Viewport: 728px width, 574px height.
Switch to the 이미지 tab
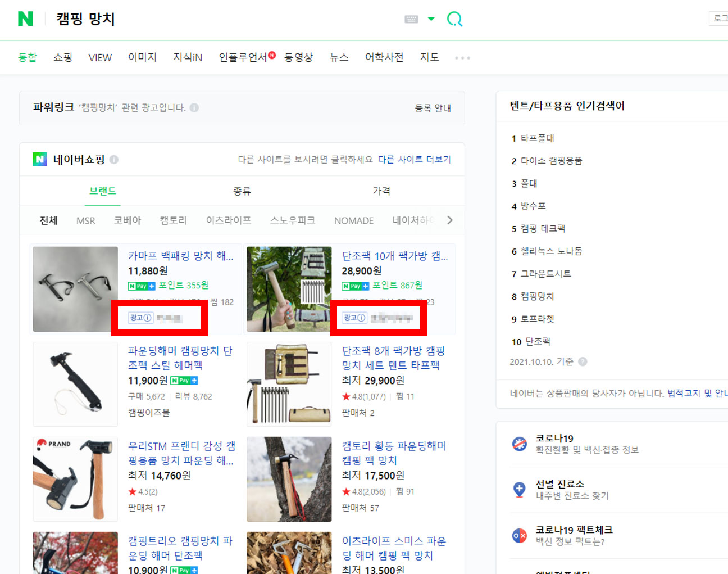142,57
